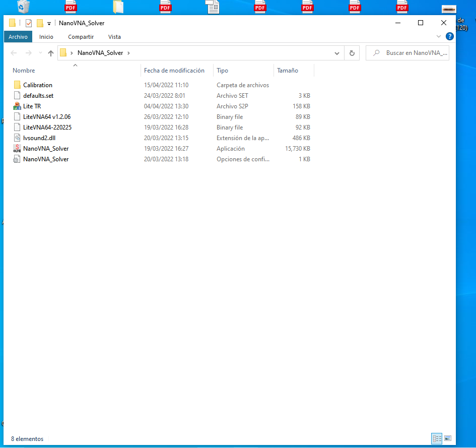Click the Calibration folder name

(38, 85)
